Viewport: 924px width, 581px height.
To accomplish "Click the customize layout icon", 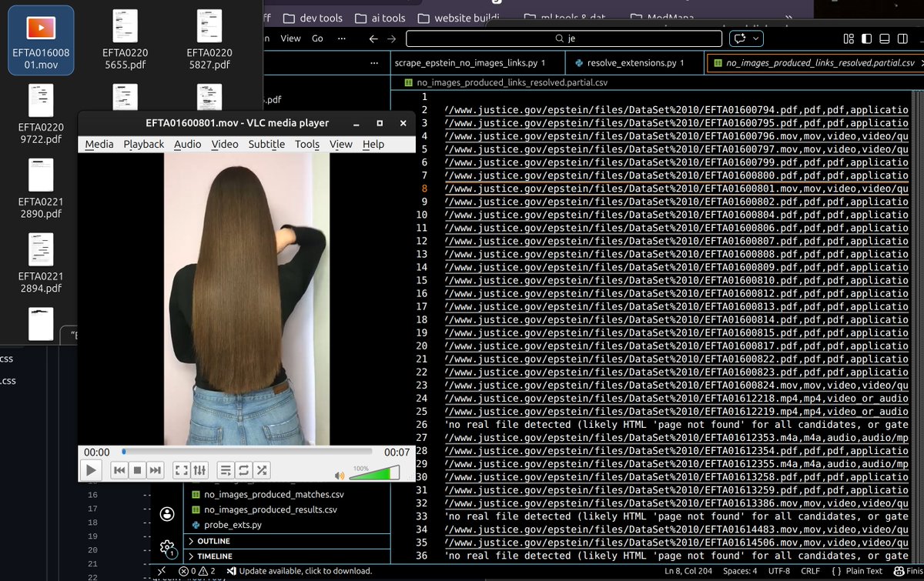I will (x=849, y=38).
